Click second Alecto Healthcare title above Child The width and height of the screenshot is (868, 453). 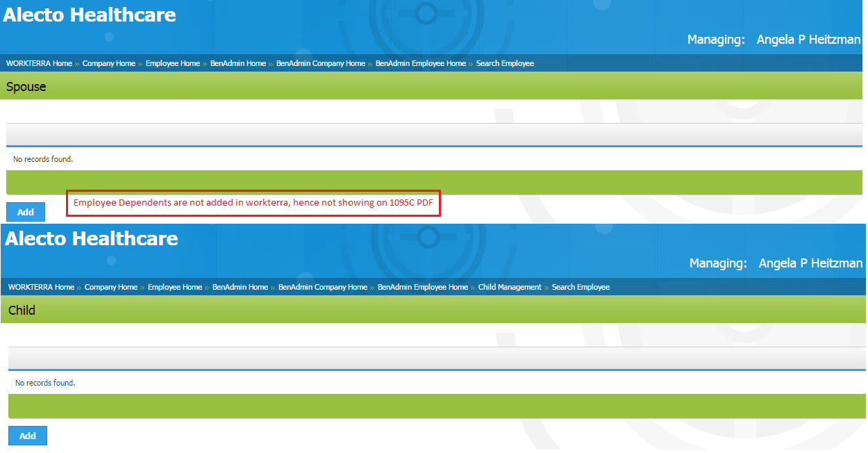pos(92,238)
